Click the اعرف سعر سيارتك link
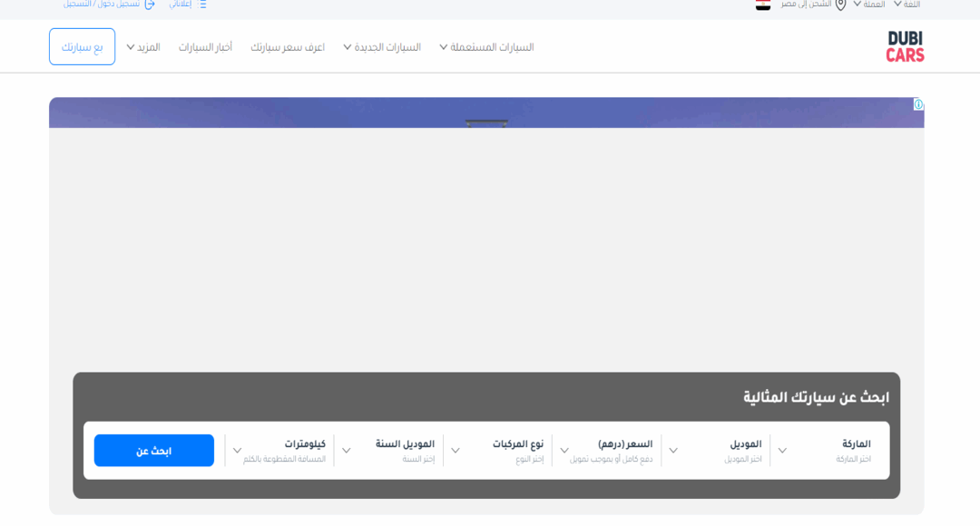 (288, 46)
